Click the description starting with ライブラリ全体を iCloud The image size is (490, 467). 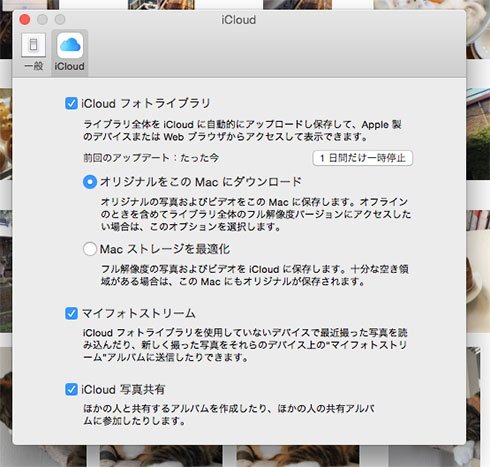click(242, 131)
